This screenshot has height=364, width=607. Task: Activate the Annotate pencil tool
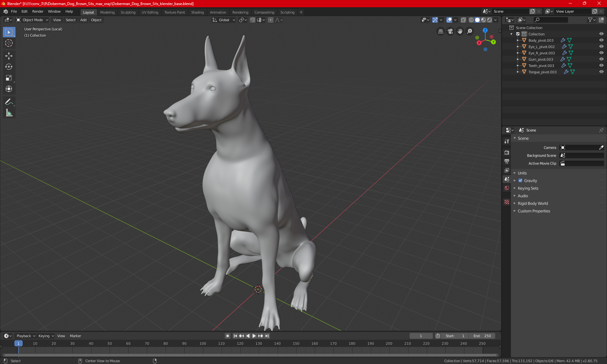9,102
